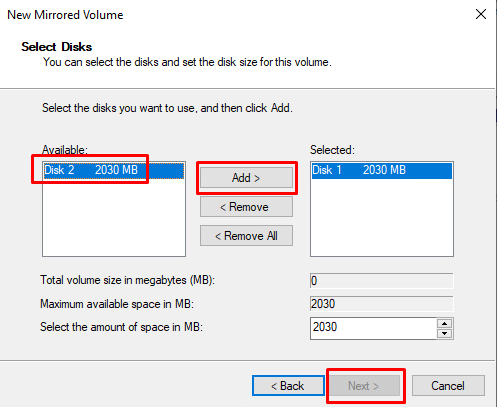The image size is (497, 407).
Task: Cancel the mirrored volume wizard
Action: point(448,386)
